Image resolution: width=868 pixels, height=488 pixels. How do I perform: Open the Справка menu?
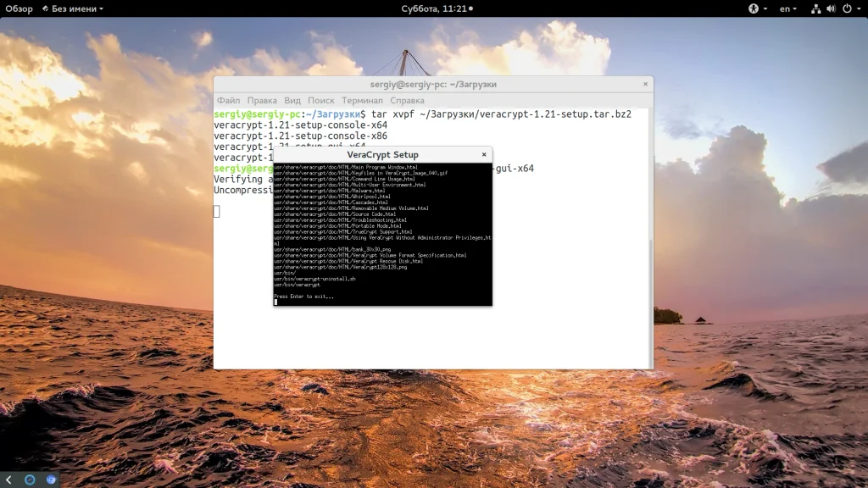pyautogui.click(x=407, y=100)
